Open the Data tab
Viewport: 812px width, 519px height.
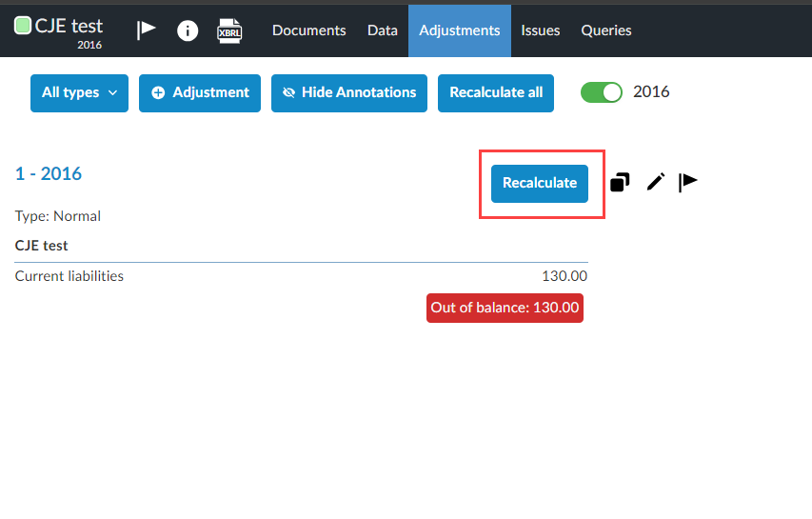click(x=383, y=30)
